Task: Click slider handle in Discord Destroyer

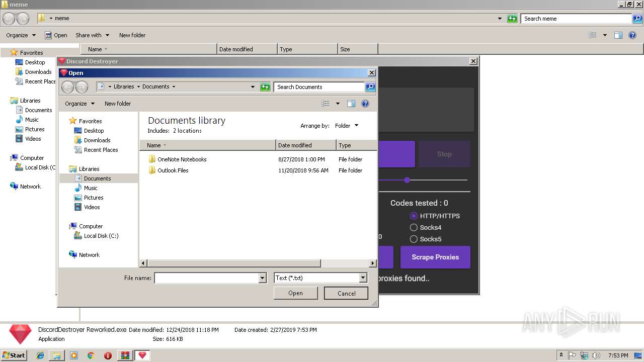Action: (x=407, y=180)
